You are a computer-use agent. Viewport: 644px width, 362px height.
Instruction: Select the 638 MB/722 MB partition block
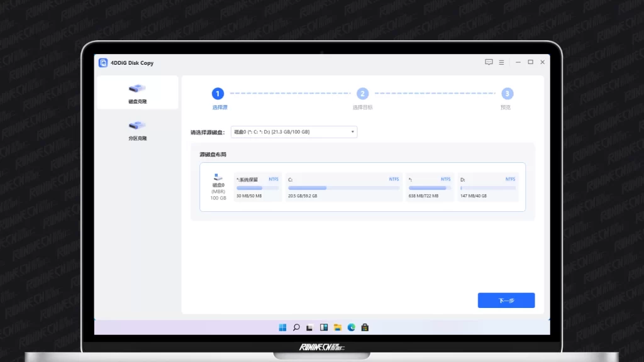click(x=430, y=187)
